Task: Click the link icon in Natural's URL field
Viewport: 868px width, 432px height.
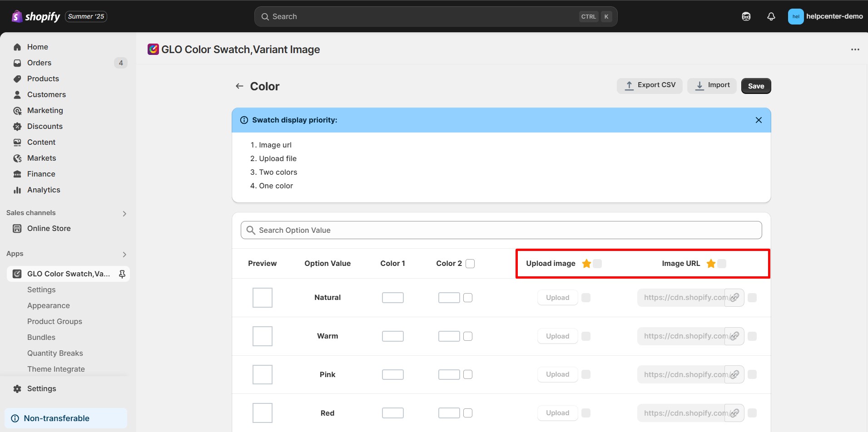Action: 734,298
